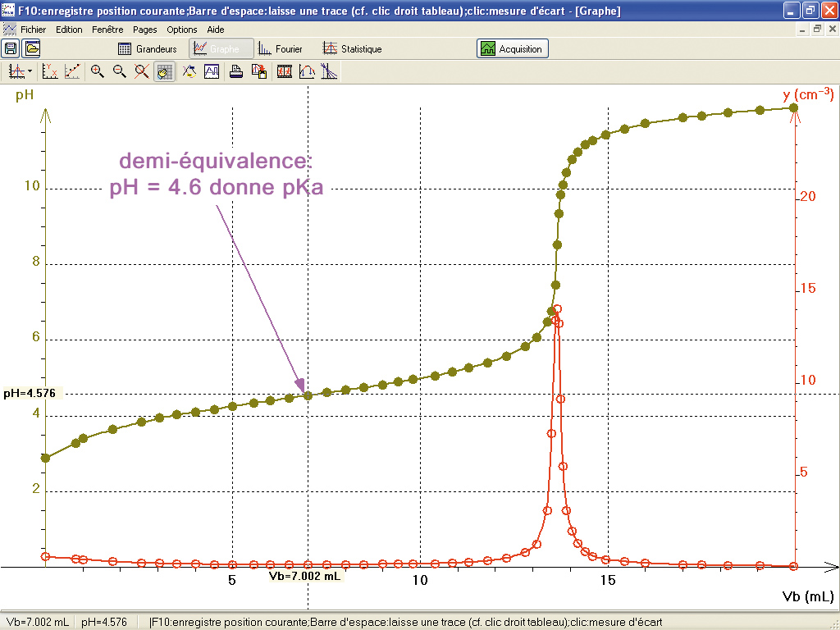
Task: Zoom out with the minus magnifier
Action: click(x=120, y=71)
